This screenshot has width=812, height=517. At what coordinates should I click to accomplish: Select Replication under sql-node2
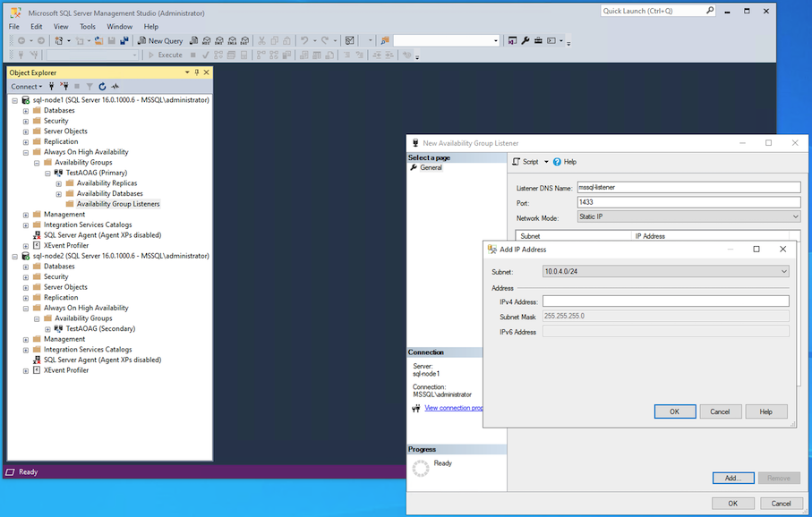coord(61,298)
